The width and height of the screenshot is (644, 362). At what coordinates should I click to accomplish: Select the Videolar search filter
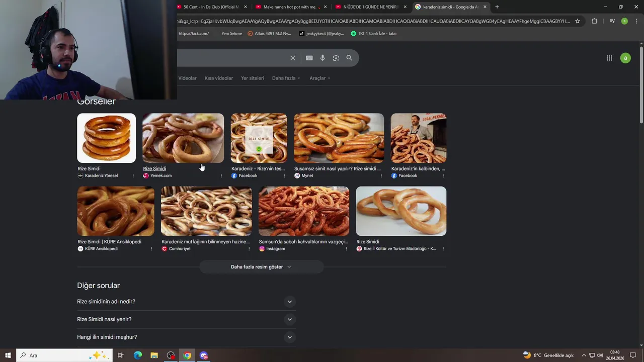(187, 78)
